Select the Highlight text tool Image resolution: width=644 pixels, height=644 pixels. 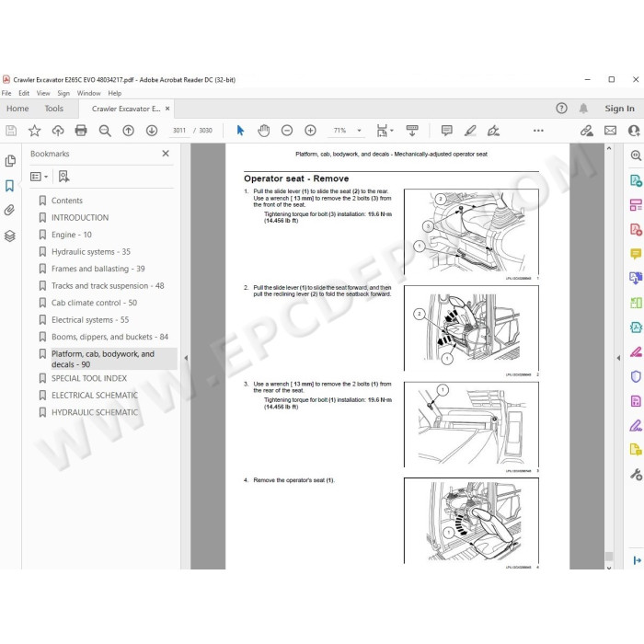(470, 131)
